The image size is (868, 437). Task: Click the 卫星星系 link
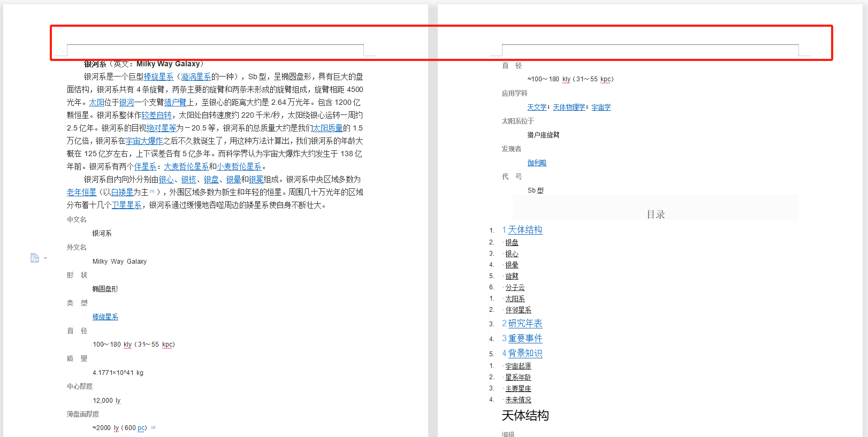click(126, 205)
